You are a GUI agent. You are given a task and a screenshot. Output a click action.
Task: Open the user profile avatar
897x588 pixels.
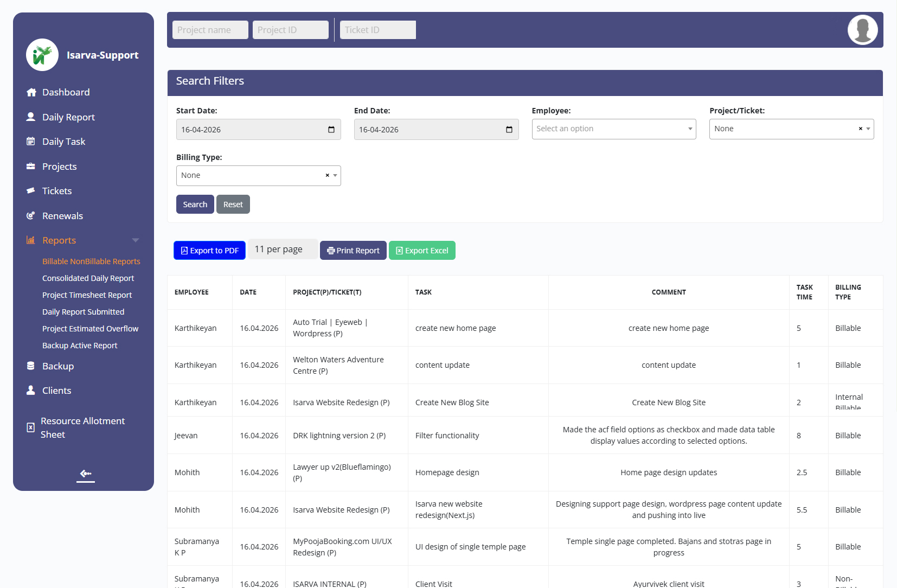862,30
